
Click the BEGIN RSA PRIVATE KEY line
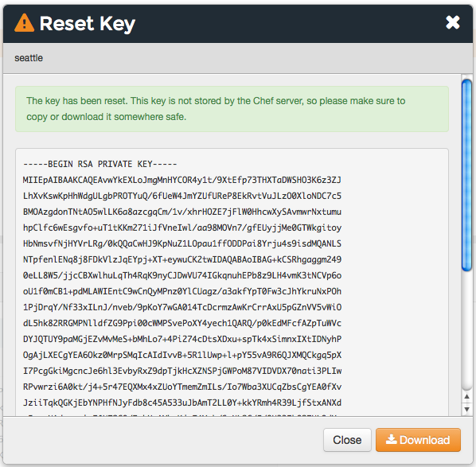coord(100,164)
